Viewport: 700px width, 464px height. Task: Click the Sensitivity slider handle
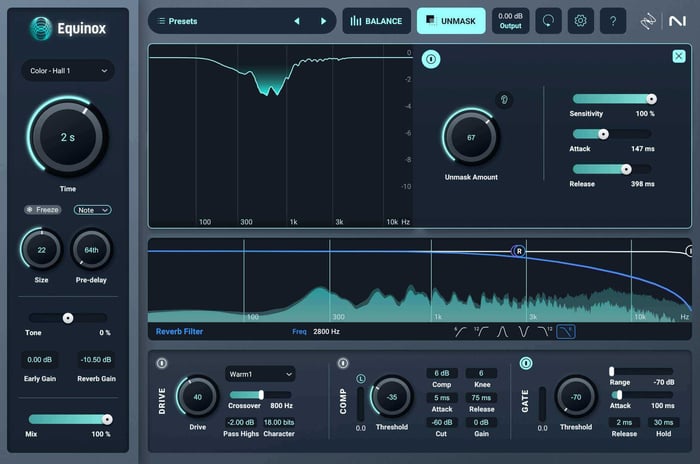pyautogui.click(x=651, y=99)
